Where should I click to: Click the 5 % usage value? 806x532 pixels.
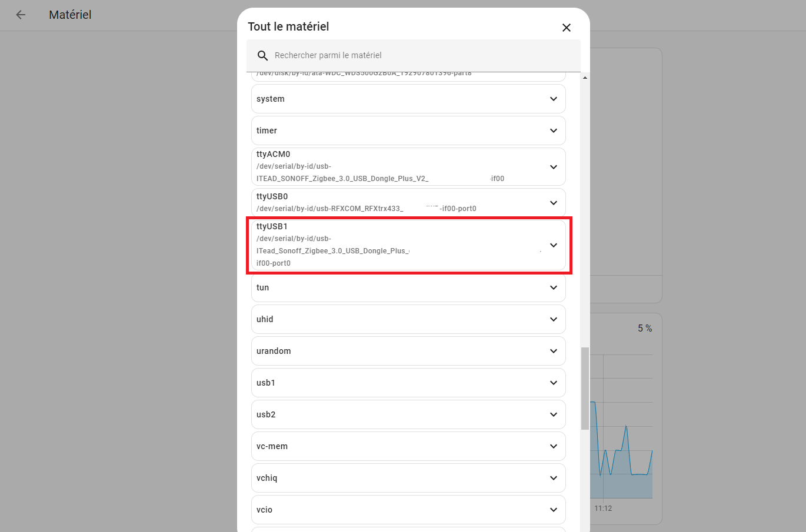pyautogui.click(x=645, y=328)
